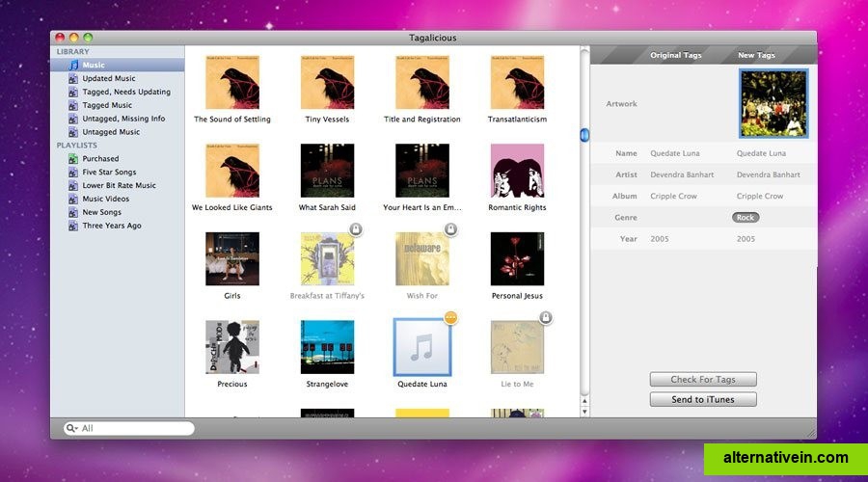The width and height of the screenshot is (868, 482).
Task: Select the Quedate Luna placeholder artwork
Action: point(422,347)
